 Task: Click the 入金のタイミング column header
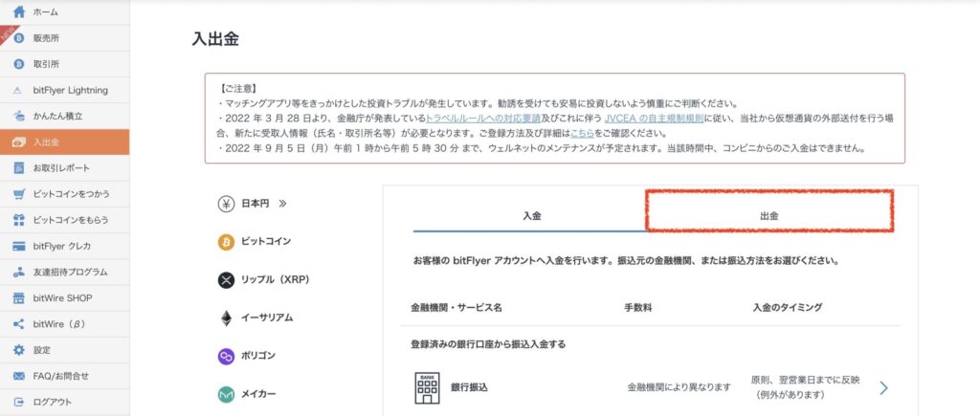click(788, 308)
